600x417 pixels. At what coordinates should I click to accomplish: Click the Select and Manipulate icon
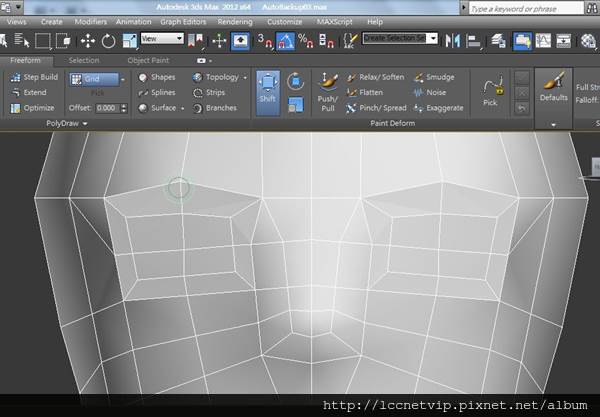pyautogui.click(x=219, y=41)
